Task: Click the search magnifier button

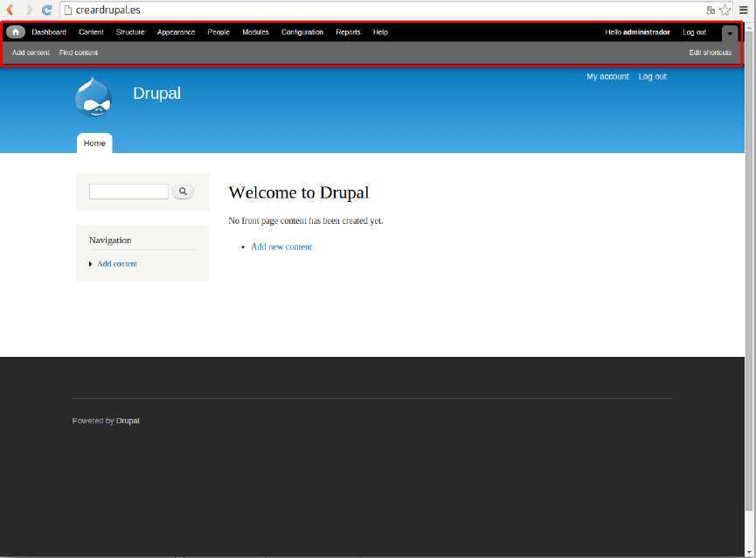Action: 183,192
